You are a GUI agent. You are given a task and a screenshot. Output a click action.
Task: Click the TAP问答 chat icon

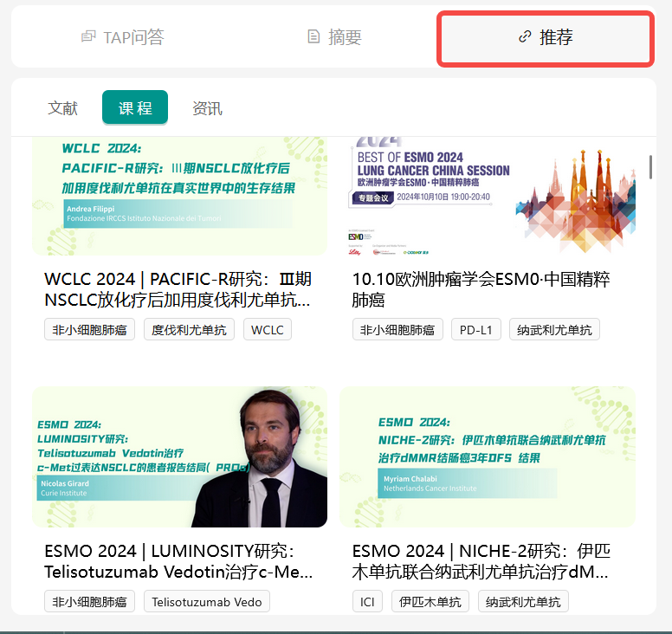click(x=88, y=37)
